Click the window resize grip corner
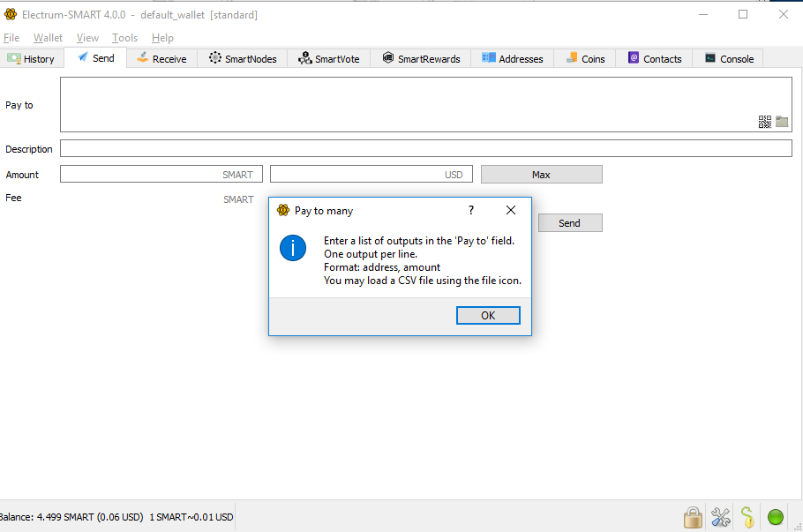803x532 pixels. 798,527
